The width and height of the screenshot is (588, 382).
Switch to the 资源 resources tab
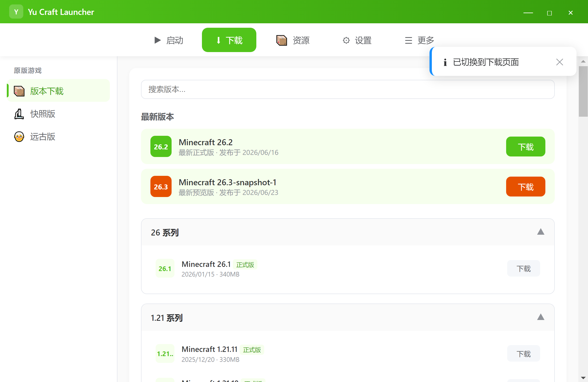pyautogui.click(x=293, y=40)
